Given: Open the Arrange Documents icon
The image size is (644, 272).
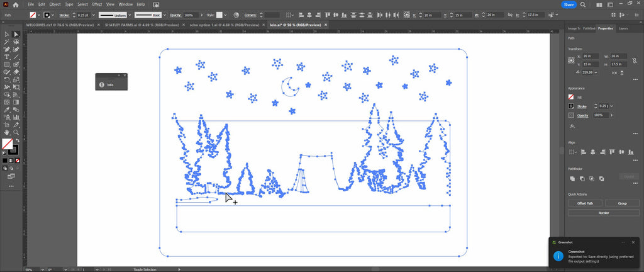Looking at the screenshot, I should click(599, 5).
